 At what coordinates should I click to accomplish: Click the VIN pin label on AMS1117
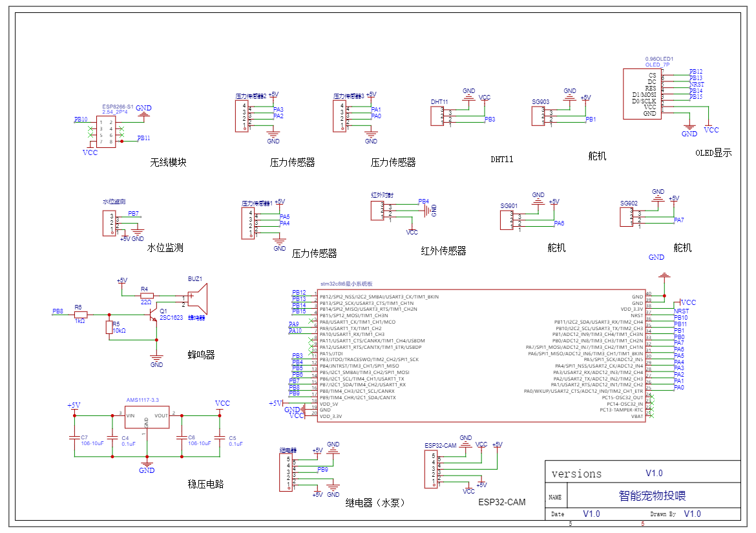(131, 415)
